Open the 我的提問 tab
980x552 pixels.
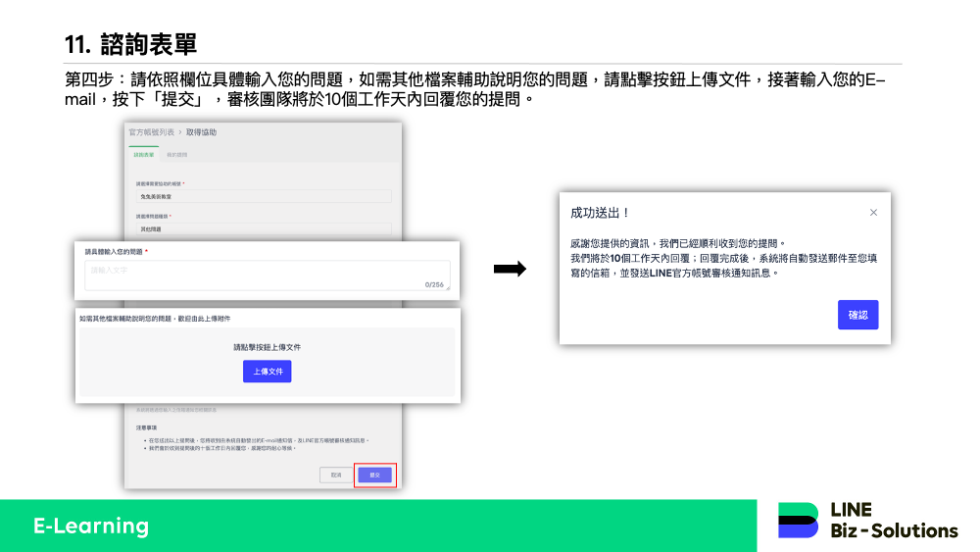pos(176,154)
